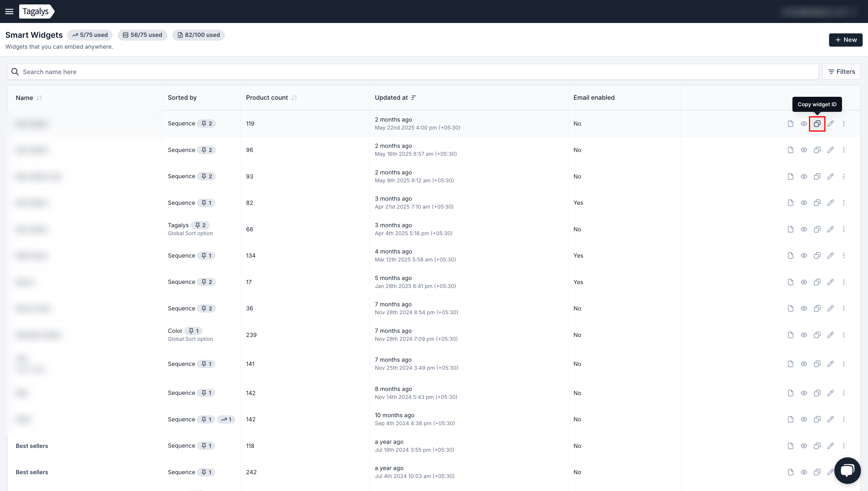Edit the widget with 239 products
Viewport: 868px width, 491px height.
pyautogui.click(x=831, y=335)
